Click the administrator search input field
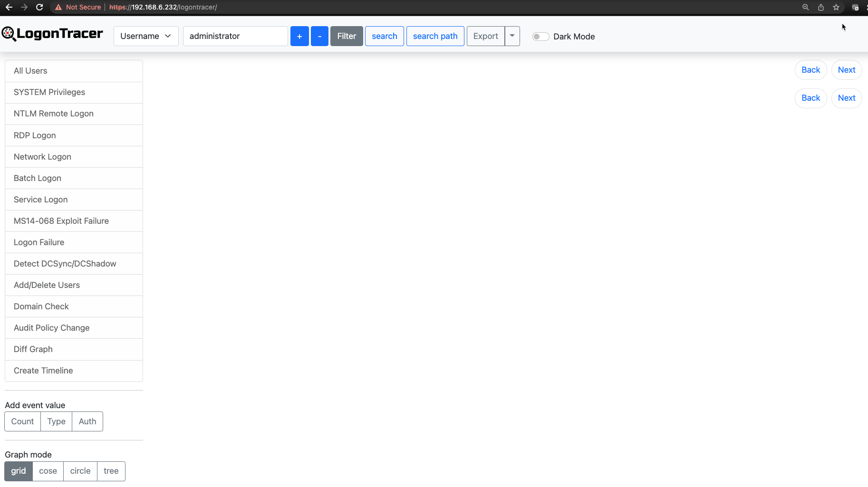This screenshot has height=487, width=868. click(235, 36)
